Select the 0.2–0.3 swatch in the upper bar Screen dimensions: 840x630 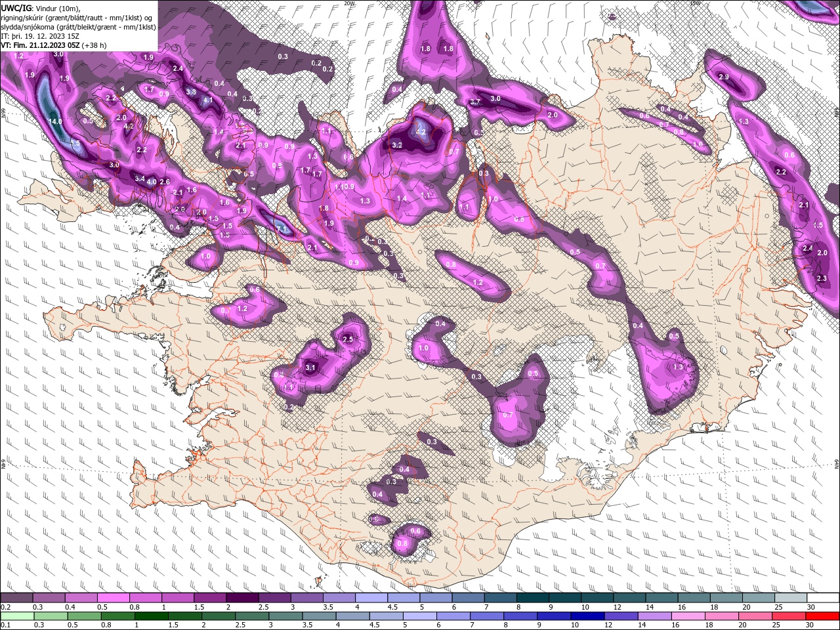click(16, 598)
